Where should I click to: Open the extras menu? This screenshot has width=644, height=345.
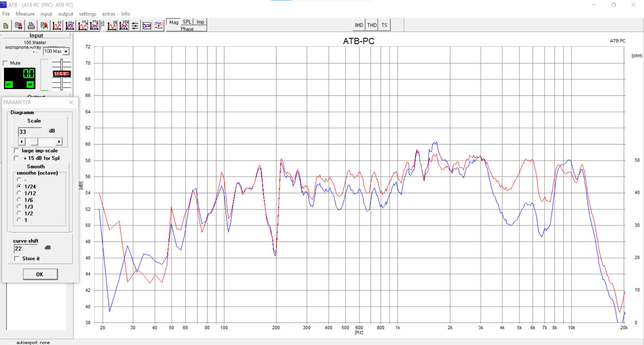[x=109, y=14]
